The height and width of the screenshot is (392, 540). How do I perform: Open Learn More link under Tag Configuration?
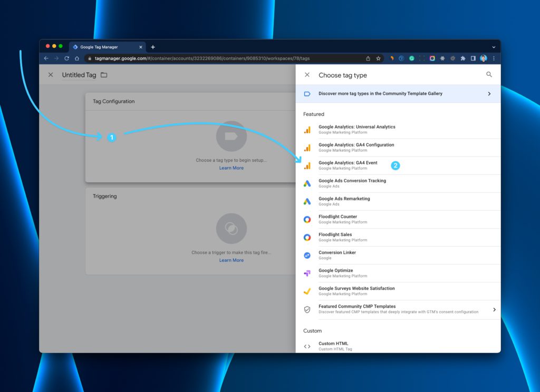tap(232, 168)
